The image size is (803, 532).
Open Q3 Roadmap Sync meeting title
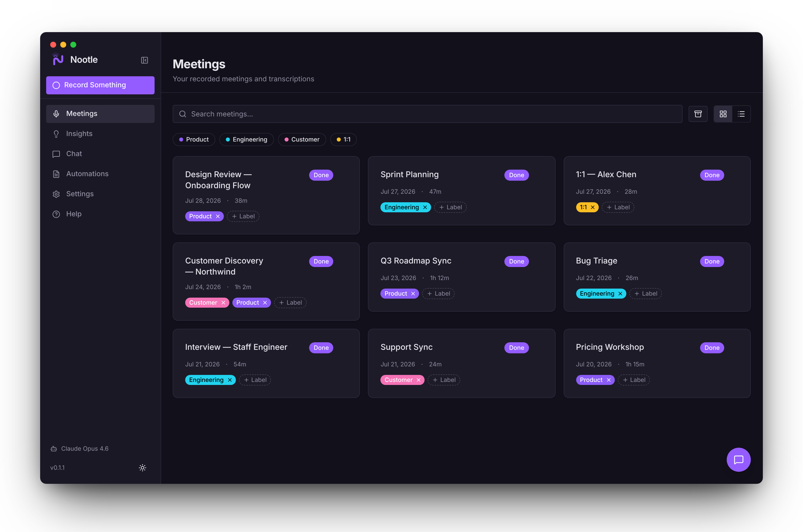416,261
